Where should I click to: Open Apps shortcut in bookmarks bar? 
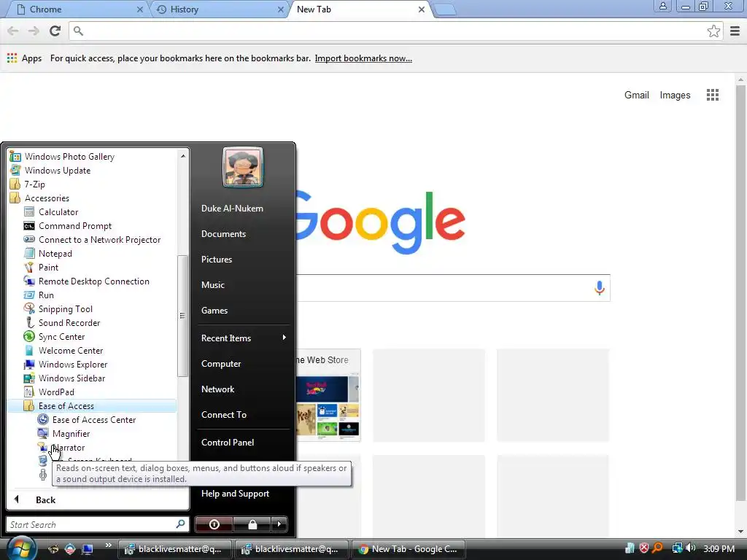pos(24,58)
